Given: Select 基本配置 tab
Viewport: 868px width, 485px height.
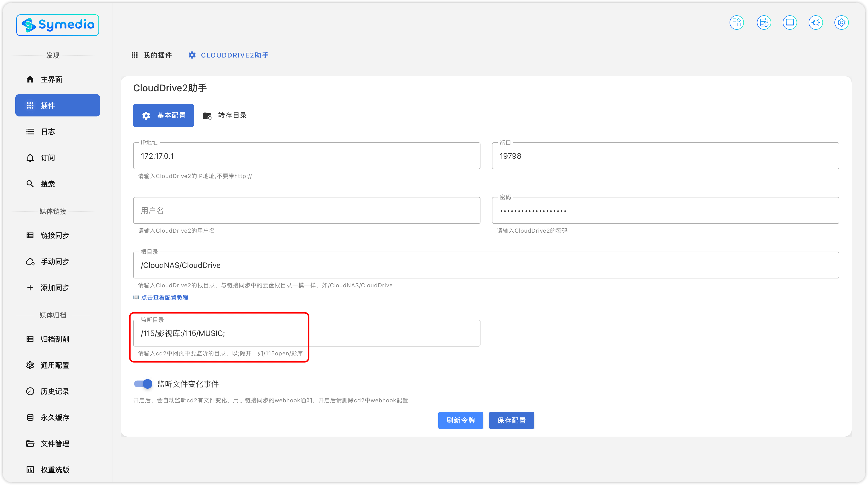Looking at the screenshot, I should pyautogui.click(x=163, y=115).
